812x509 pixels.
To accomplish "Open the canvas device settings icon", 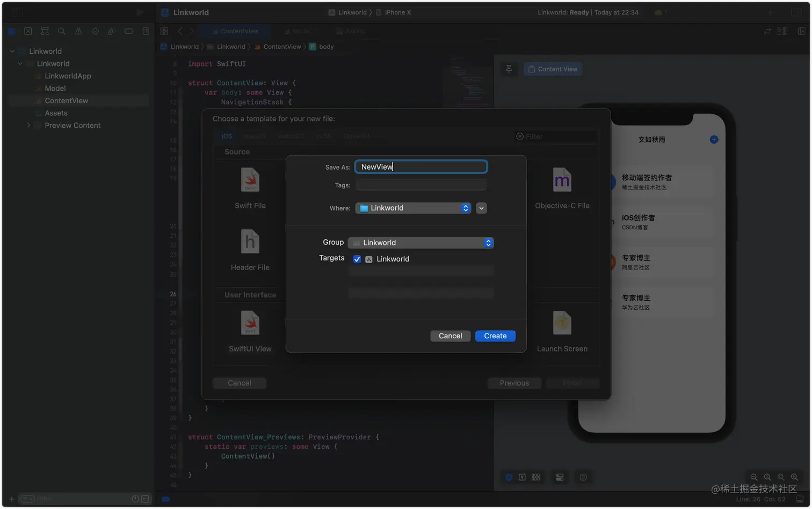I will point(560,477).
